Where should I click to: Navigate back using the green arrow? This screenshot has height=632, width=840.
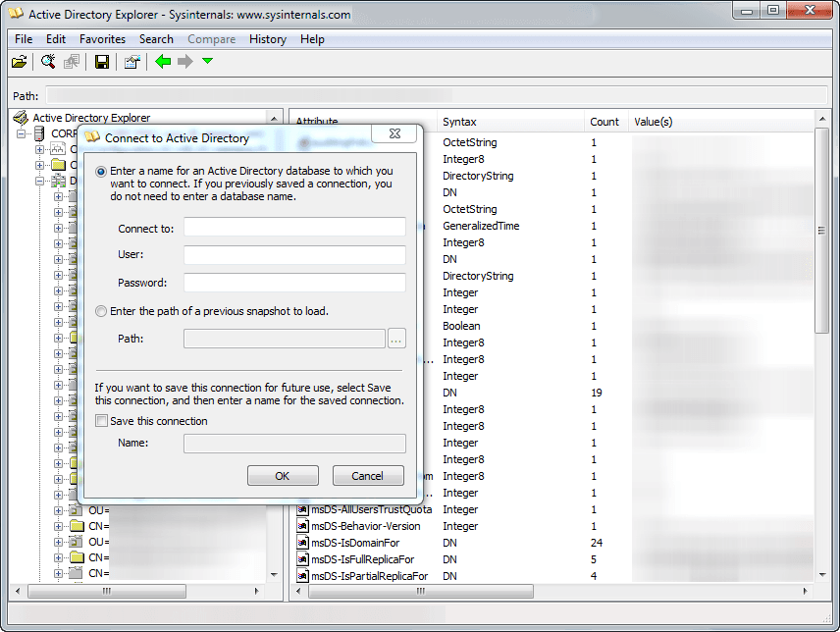pos(162,61)
